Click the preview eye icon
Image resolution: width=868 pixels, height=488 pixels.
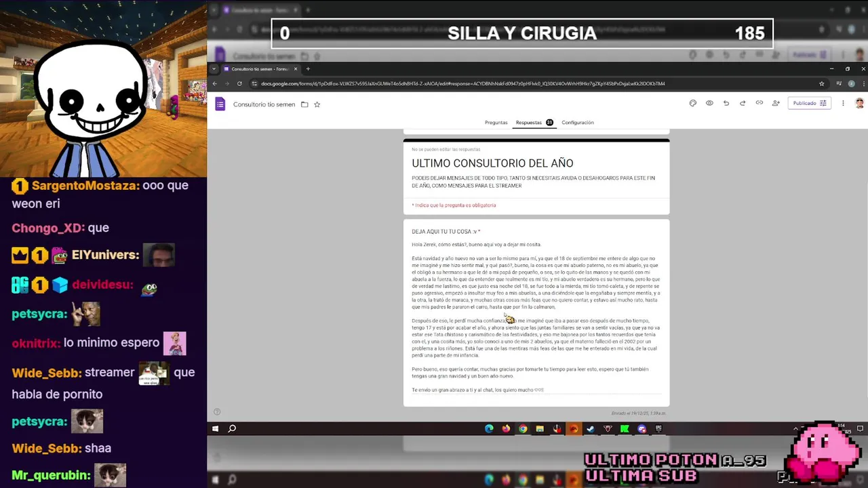pos(709,103)
